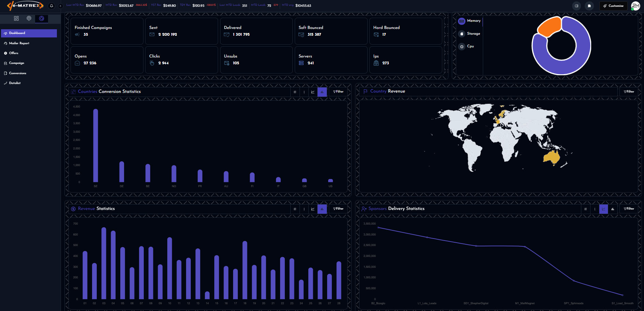Open Countries Conversion Statistics three-dot menu
The image size is (644, 311).
click(x=304, y=92)
